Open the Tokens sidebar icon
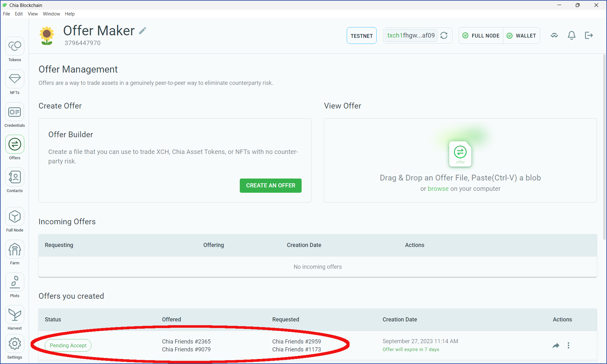The image size is (607, 364). (15, 46)
